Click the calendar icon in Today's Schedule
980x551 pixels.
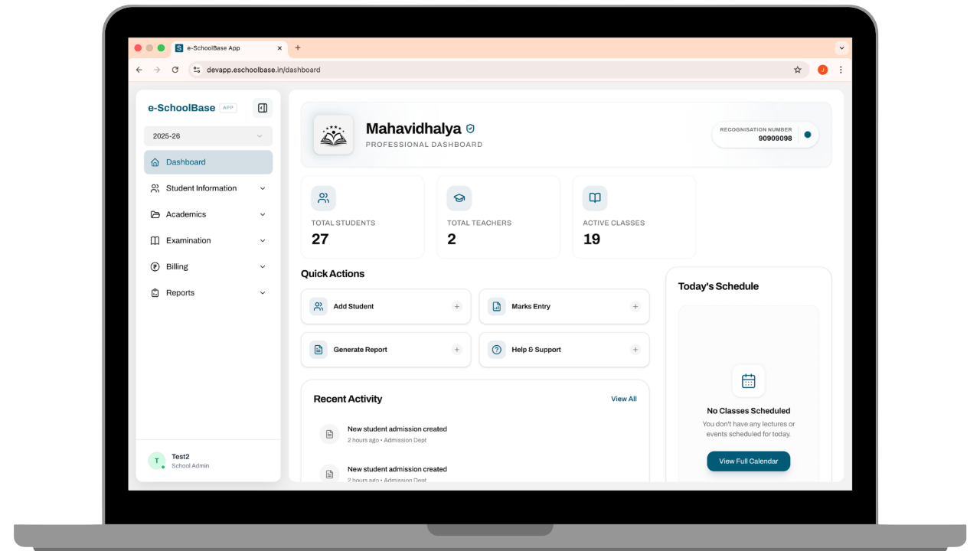tap(748, 380)
